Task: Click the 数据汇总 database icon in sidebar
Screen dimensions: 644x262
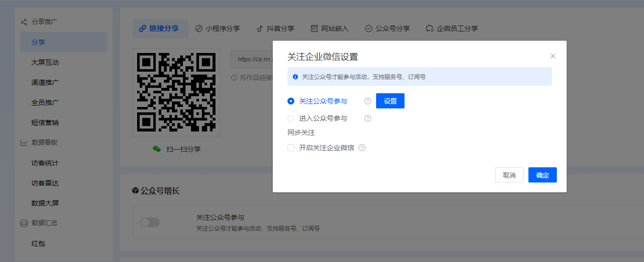Action: coord(24,223)
